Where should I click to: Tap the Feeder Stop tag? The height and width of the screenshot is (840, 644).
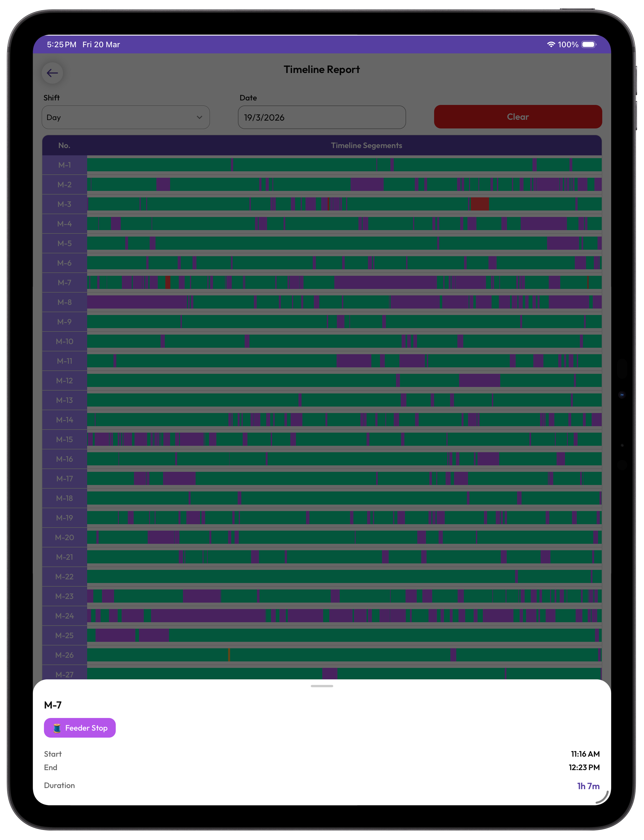pyautogui.click(x=80, y=728)
